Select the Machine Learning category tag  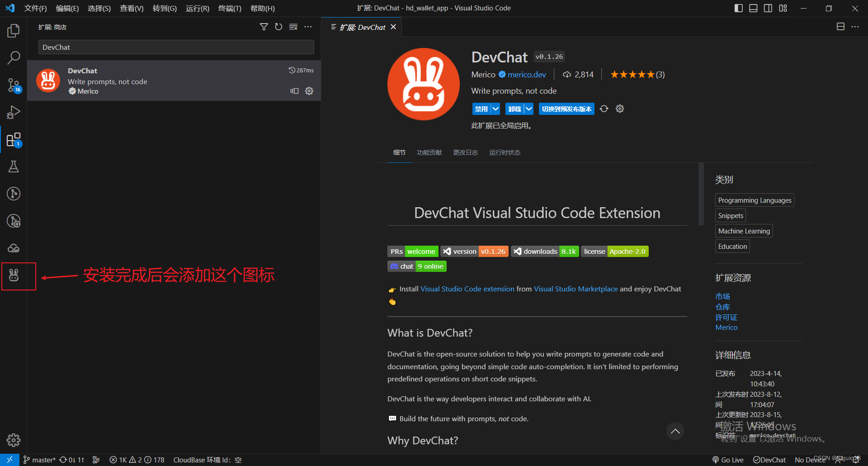744,231
